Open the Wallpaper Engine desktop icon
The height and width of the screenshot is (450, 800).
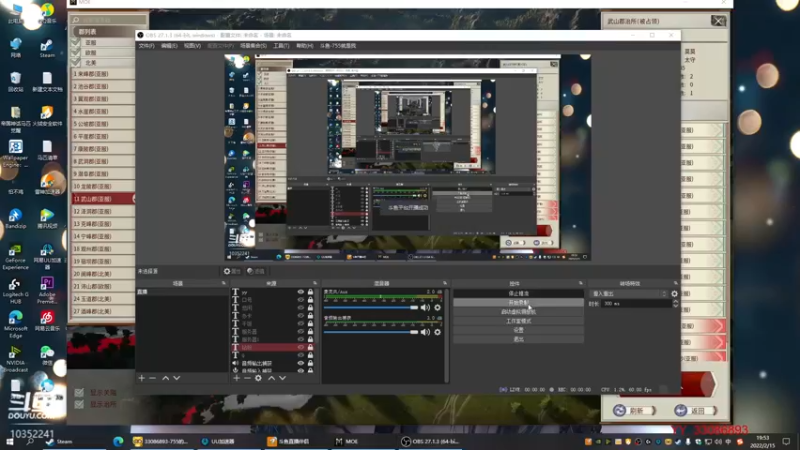point(15,153)
